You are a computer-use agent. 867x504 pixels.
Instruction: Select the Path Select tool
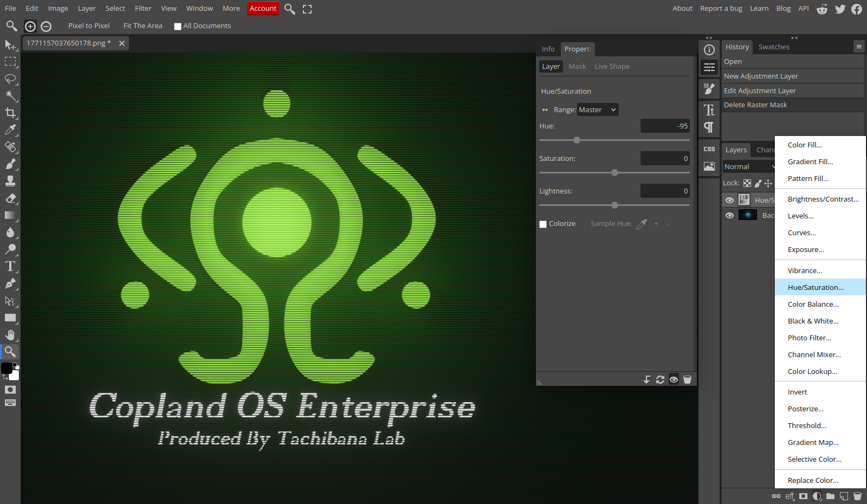pos(10,301)
